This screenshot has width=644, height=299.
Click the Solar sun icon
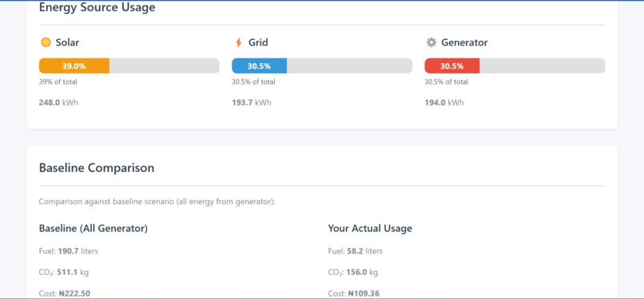46,42
